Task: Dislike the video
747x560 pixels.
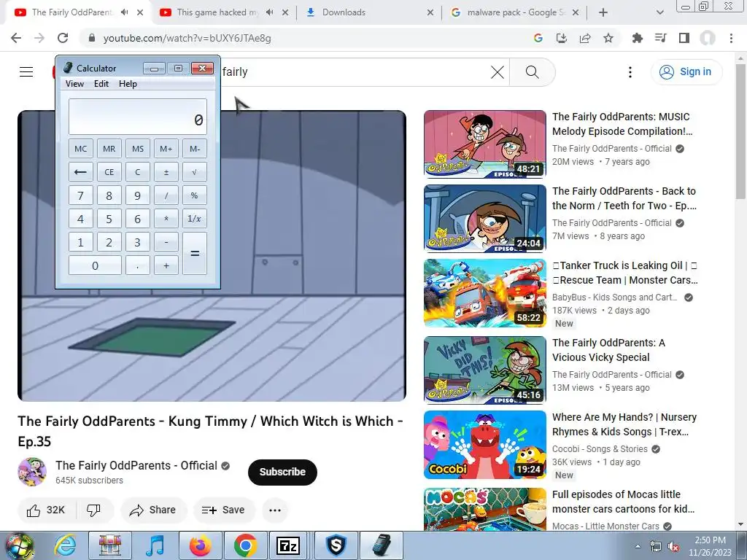Action: coord(94,510)
